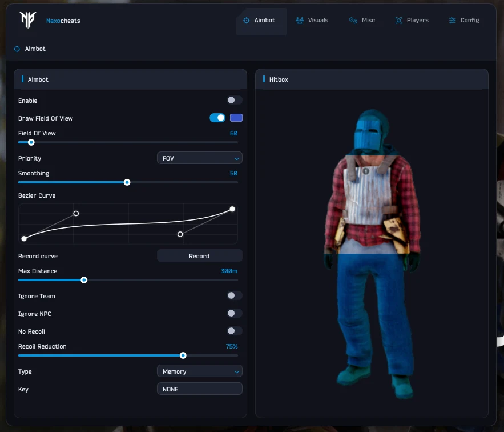
Task: Click the Smoothing value 50
Action: coord(233,173)
